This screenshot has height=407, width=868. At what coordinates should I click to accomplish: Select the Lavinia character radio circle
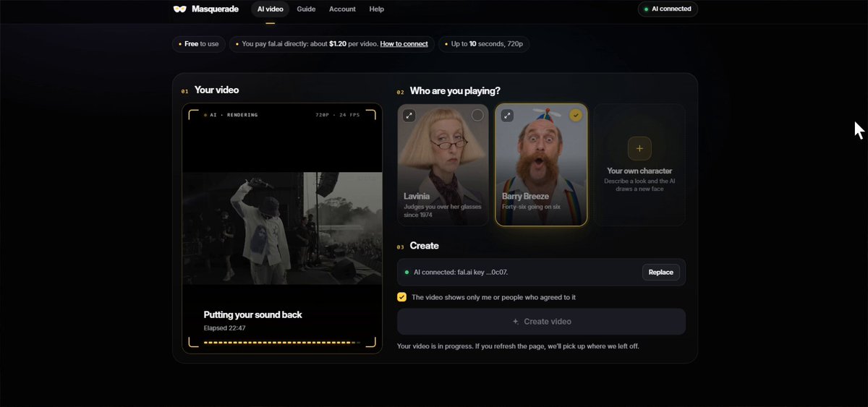point(477,115)
